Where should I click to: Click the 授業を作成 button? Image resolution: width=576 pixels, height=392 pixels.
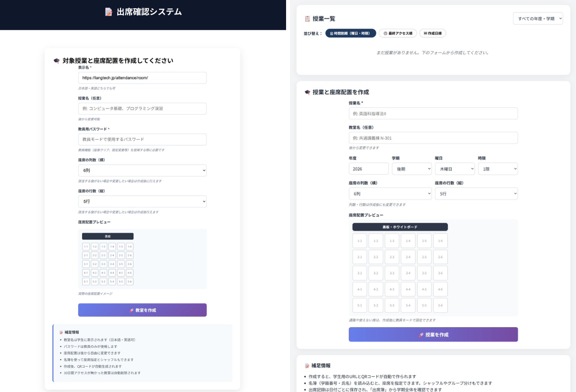[x=433, y=334]
